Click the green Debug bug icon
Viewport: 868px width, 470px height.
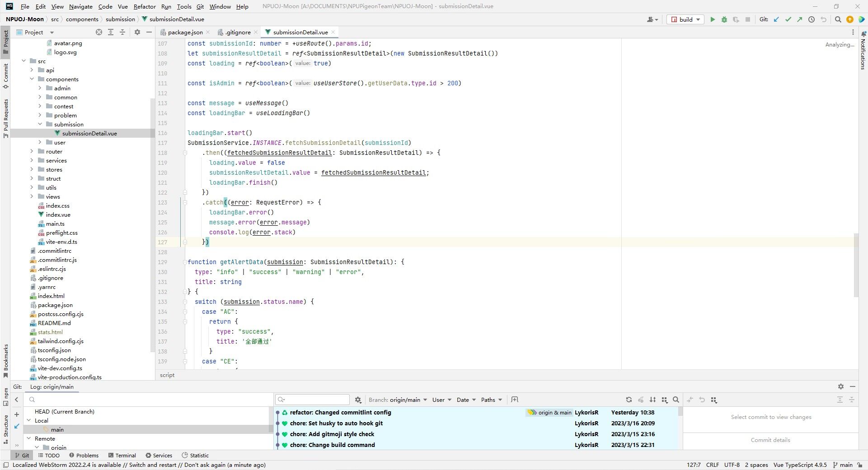724,19
